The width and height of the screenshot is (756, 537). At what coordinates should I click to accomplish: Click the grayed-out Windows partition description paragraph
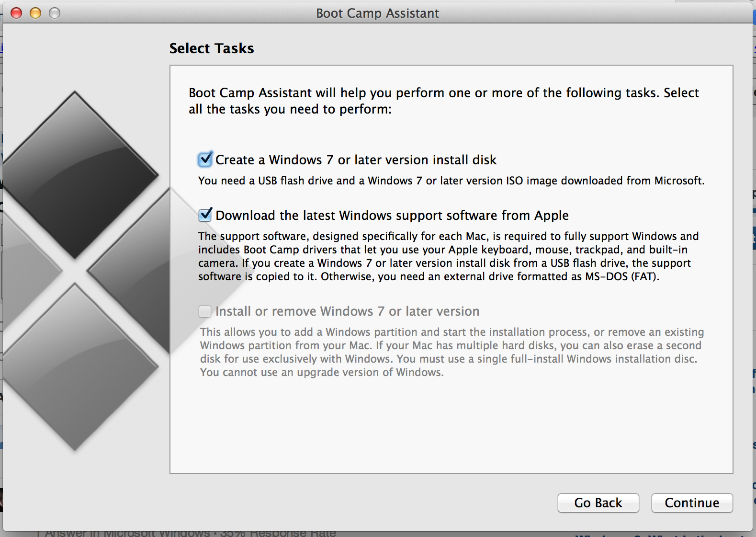click(452, 352)
